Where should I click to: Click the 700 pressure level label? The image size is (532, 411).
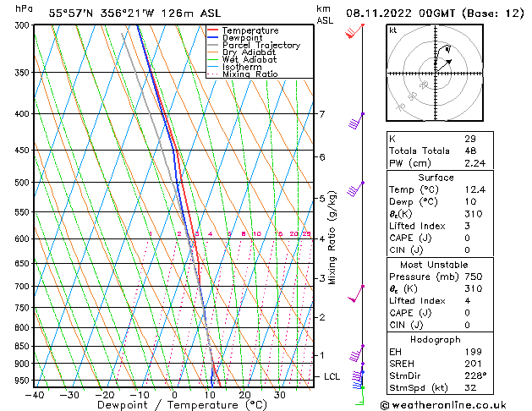[x=24, y=286]
